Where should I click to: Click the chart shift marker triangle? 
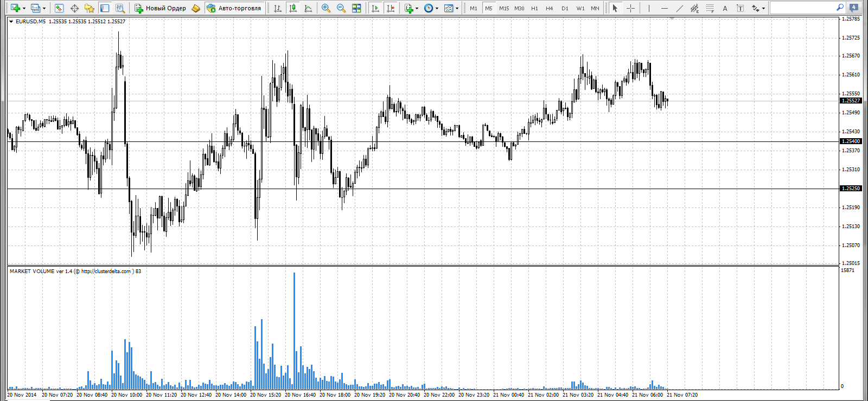click(672, 18)
